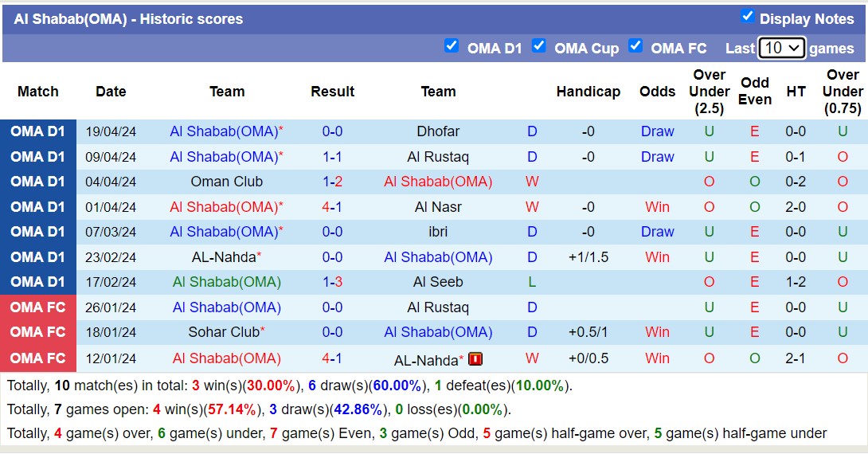Click the Over Under (2.5) column header
Viewport: 868px width, 454px height.
click(x=709, y=92)
